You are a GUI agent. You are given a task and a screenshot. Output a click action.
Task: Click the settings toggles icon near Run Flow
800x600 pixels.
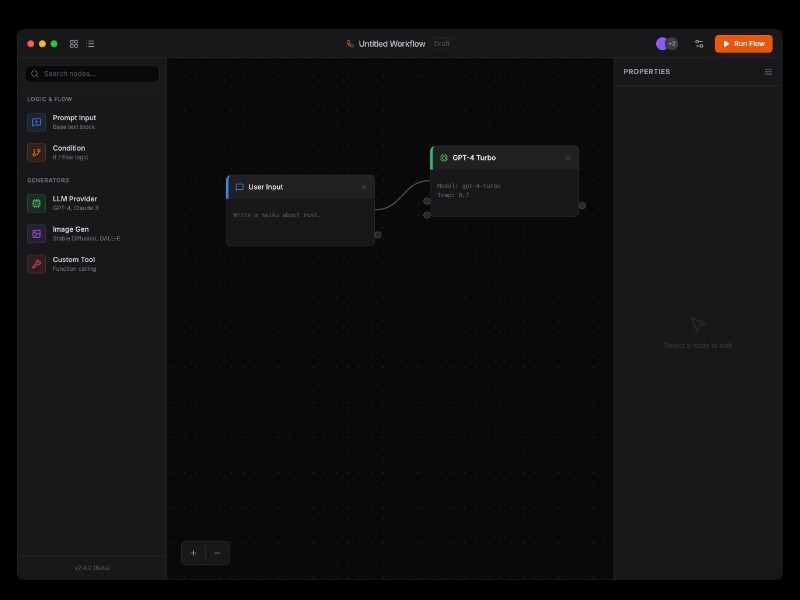click(x=699, y=44)
